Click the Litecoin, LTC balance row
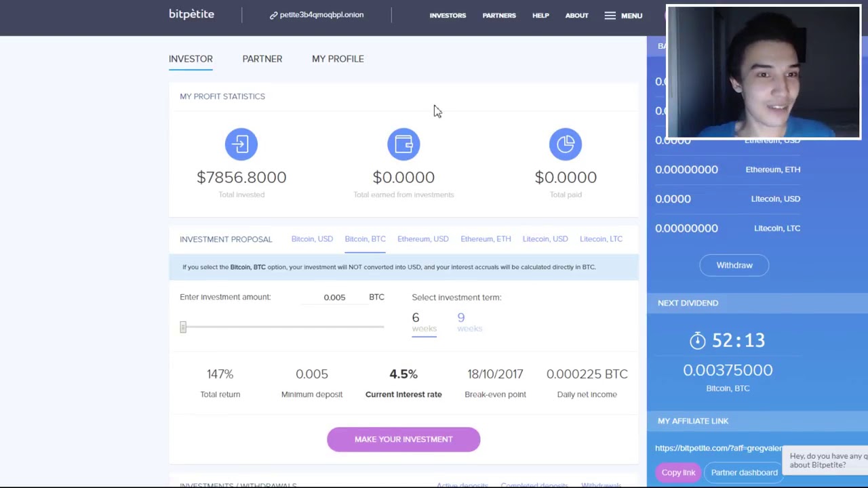Image resolution: width=868 pixels, height=488 pixels. (728, 228)
